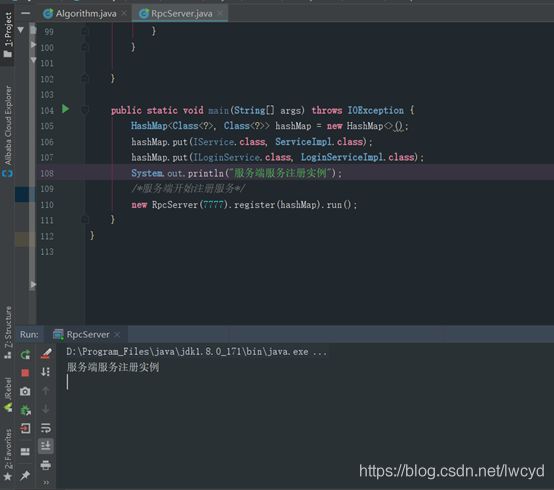Pin the Run tab
This screenshot has width=554, height=490.
pyautogui.click(x=25, y=476)
